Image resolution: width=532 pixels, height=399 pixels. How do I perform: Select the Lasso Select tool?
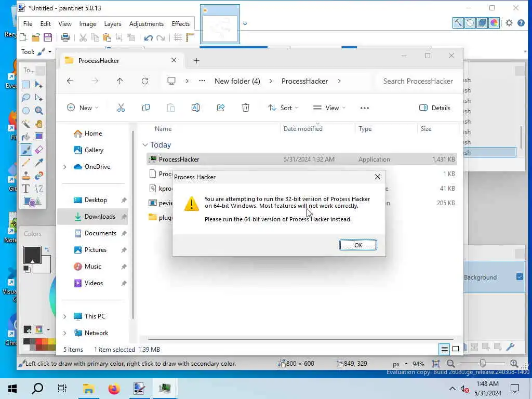[x=26, y=98]
